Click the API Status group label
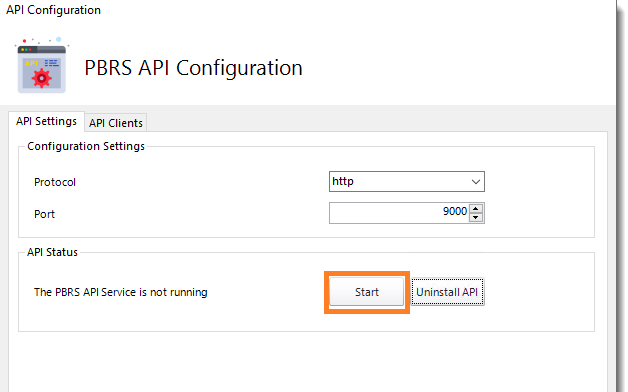The width and height of the screenshot is (628, 392). [x=52, y=252]
